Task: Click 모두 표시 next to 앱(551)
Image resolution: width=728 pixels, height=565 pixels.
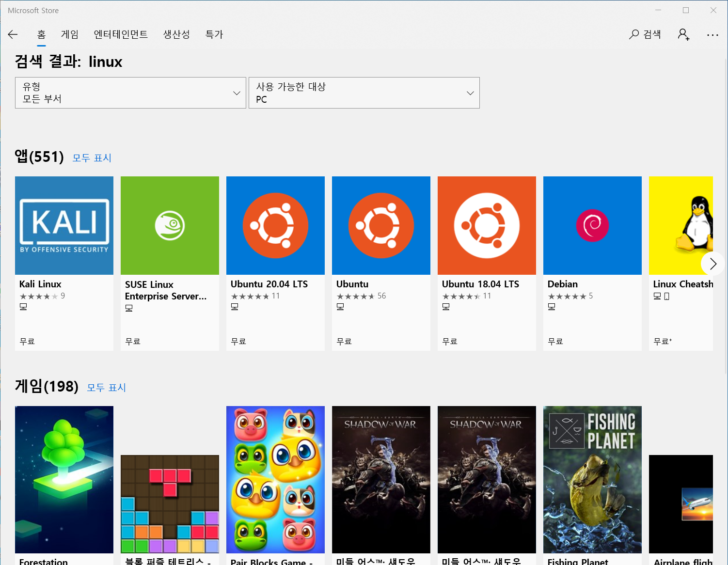Action: 92,158
